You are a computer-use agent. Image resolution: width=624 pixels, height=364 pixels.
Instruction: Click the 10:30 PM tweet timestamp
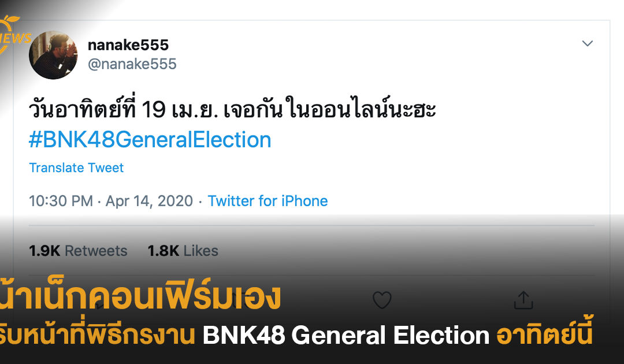61,201
